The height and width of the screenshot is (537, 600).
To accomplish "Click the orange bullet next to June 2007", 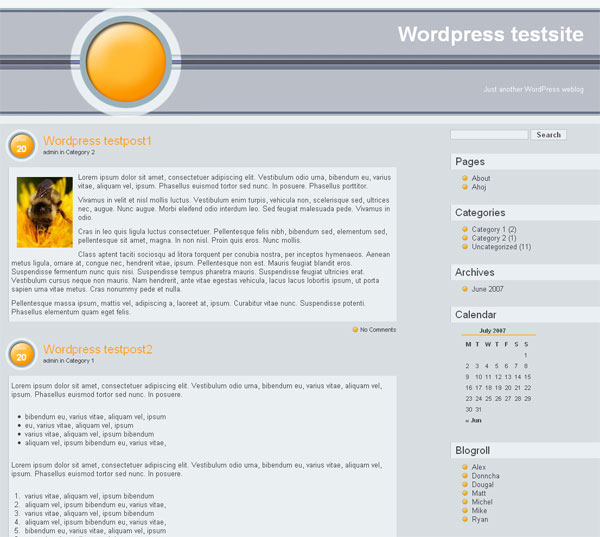I will click(x=465, y=289).
